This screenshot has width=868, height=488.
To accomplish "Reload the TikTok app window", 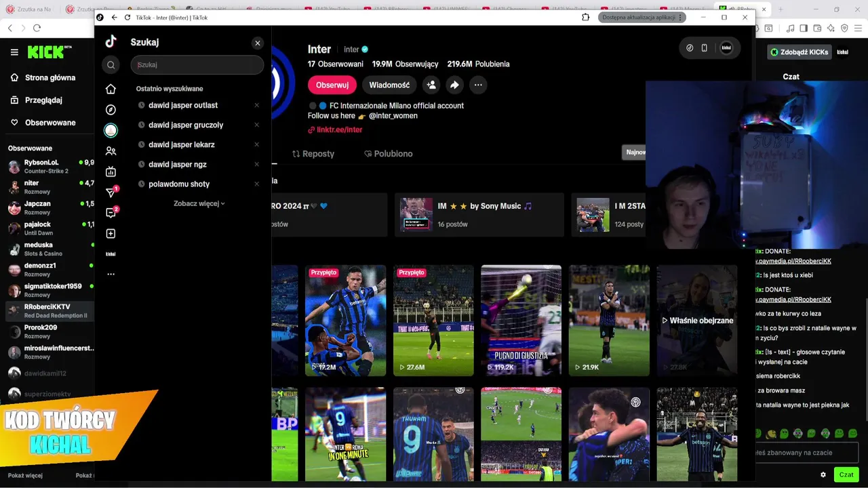I will pyautogui.click(x=128, y=18).
